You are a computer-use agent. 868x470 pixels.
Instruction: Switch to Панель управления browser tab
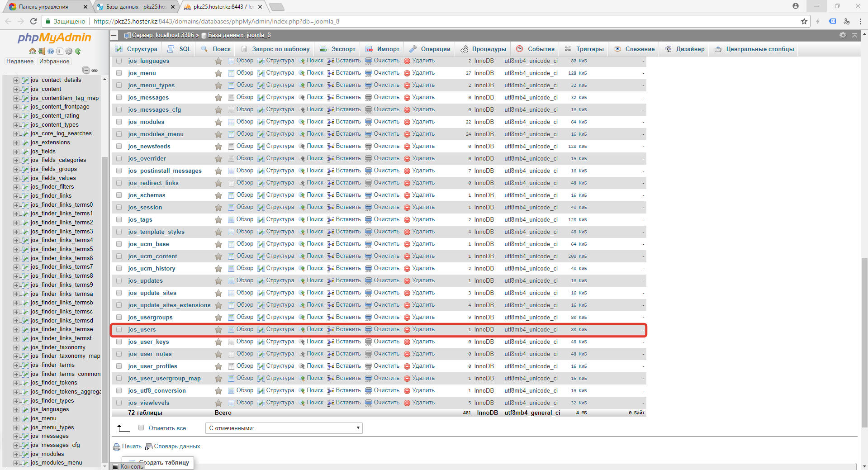coord(47,7)
